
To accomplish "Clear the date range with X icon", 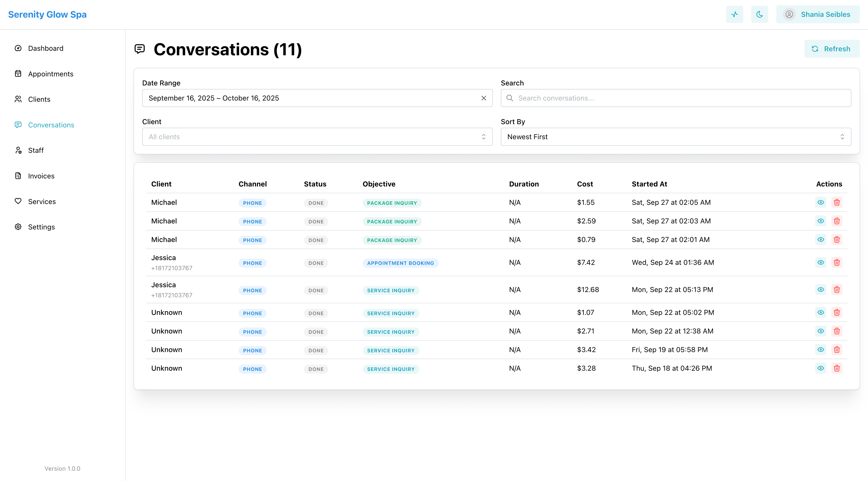I will [x=483, y=98].
